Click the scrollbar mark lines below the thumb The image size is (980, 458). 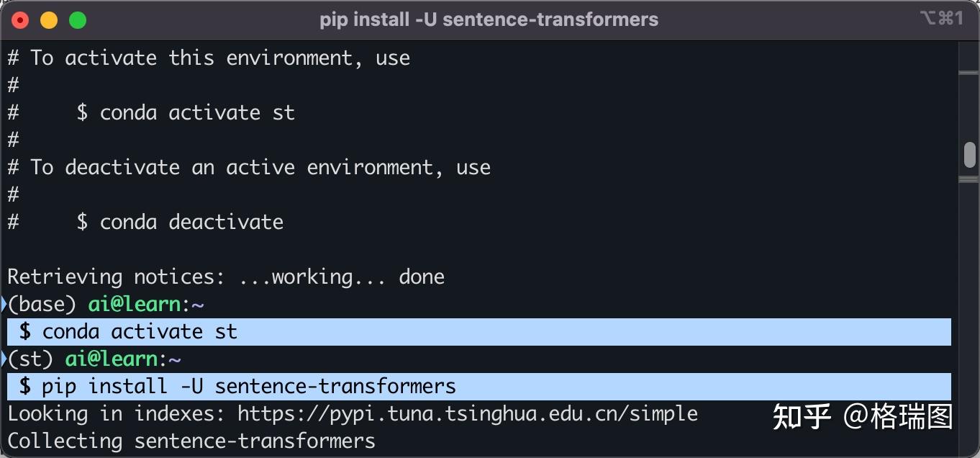coord(970,179)
